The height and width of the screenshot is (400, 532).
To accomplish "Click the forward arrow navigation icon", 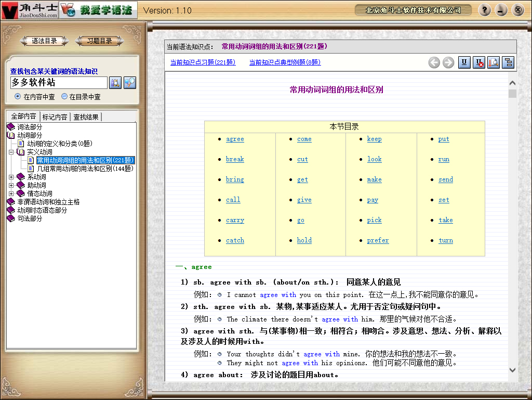I will point(448,62).
